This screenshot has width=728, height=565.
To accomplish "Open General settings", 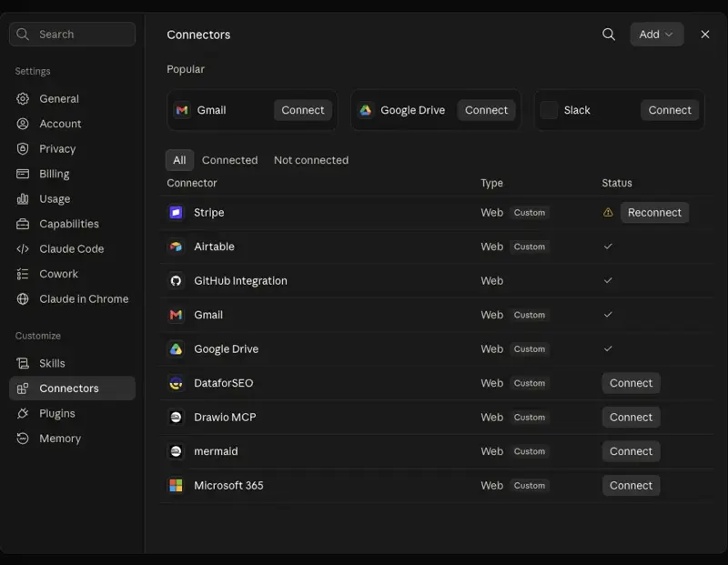I will tap(73, 99).
